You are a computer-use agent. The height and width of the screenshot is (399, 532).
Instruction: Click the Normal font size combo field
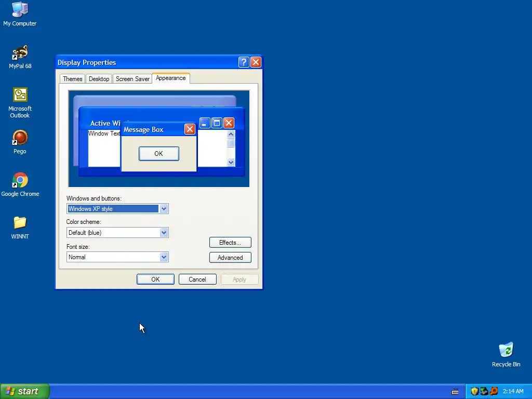click(117, 257)
